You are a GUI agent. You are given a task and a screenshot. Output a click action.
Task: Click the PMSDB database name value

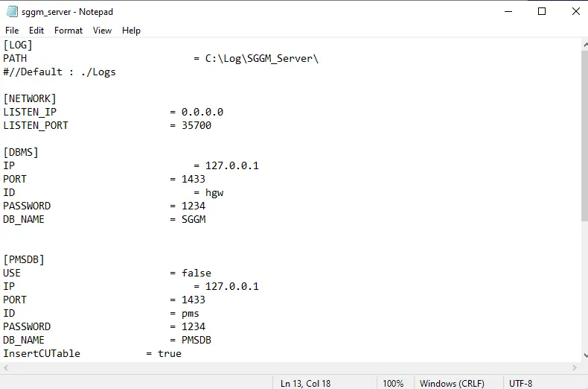coord(196,340)
